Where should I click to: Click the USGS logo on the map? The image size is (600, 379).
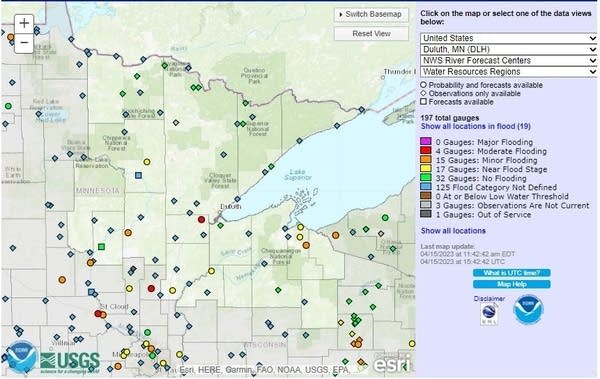(70, 362)
